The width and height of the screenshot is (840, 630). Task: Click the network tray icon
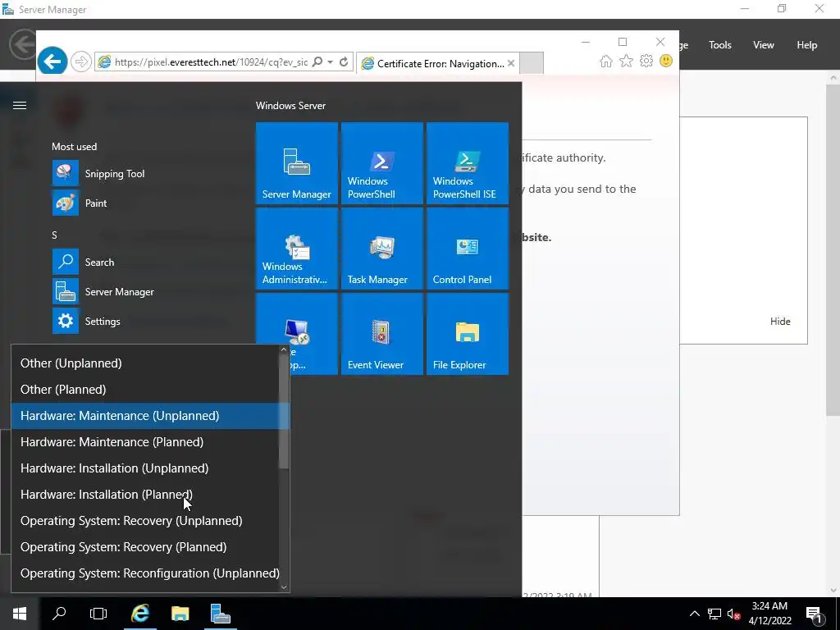click(x=714, y=614)
